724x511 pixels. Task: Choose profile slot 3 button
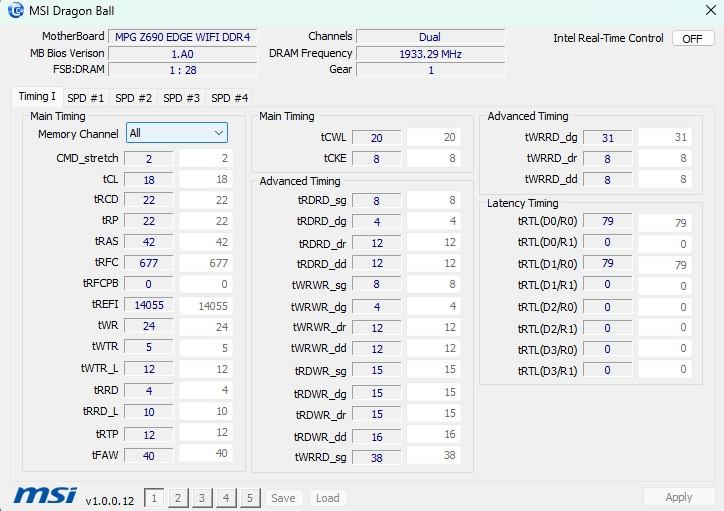tap(202, 498)
